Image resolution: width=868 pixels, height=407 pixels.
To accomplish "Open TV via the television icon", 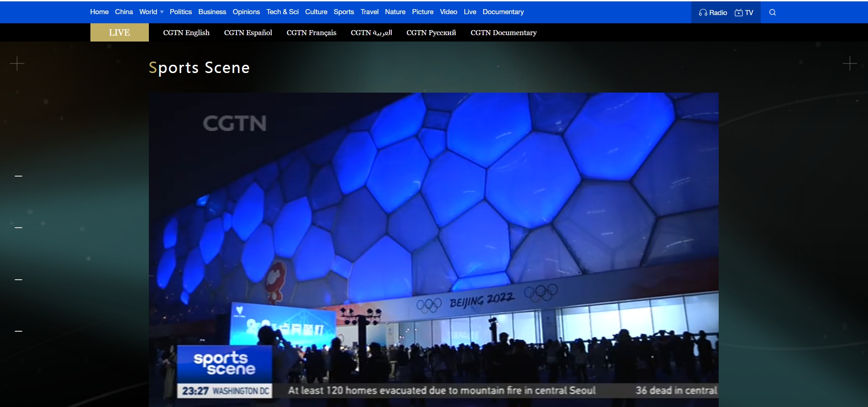I will click(738, 13).
